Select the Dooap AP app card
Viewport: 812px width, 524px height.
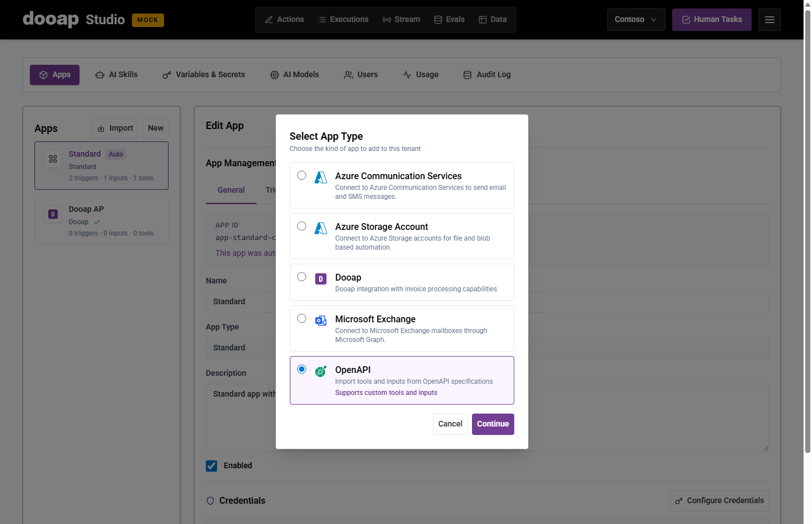101,221
